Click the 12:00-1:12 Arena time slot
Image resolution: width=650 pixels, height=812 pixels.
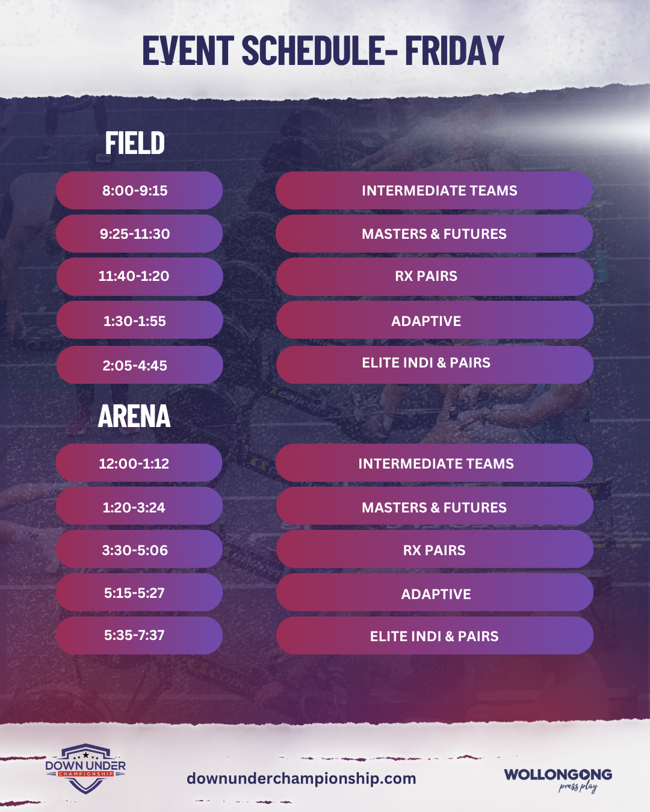click(x=139, y=463)
